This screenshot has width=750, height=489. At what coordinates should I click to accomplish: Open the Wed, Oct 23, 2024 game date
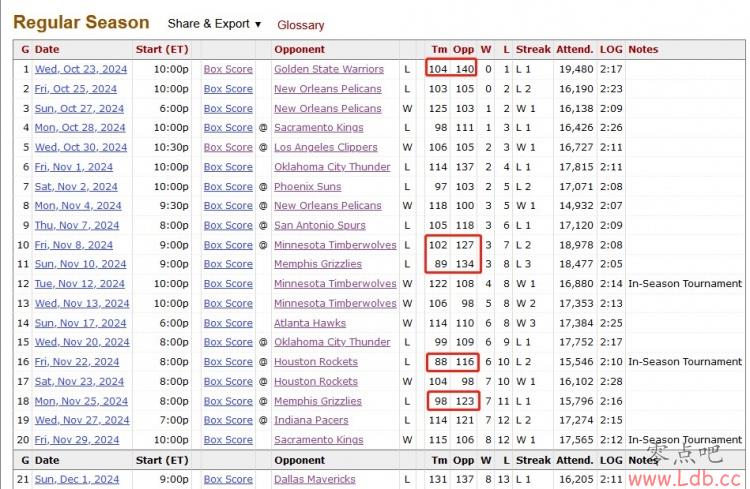pyautogui.click(x=81, y=69)
